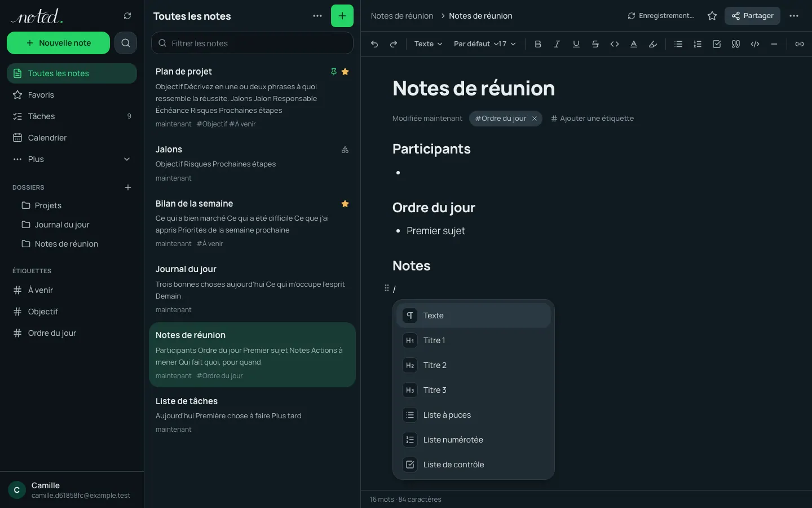812x508 pixels.
Task: Insert a code block
Action: pos(755,44)
